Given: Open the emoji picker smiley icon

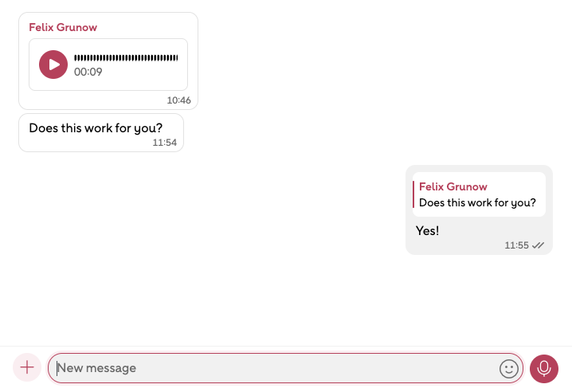Looking at the screenshot, I should (x=508, y=368).
